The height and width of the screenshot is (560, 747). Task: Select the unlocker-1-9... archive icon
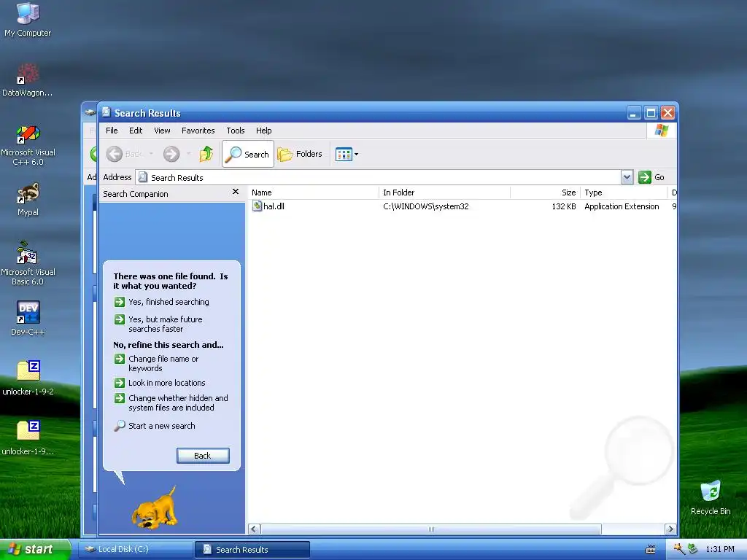tap(28, 438)
